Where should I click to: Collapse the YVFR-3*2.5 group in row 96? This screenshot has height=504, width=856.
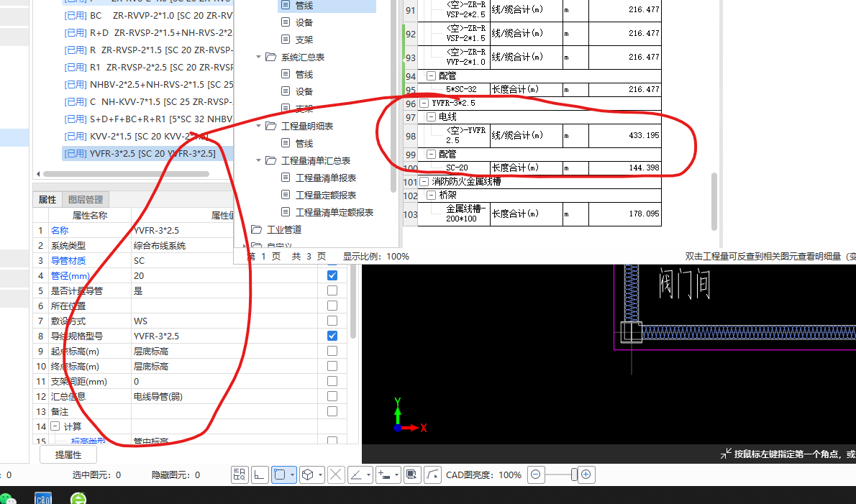coord(424,103)
